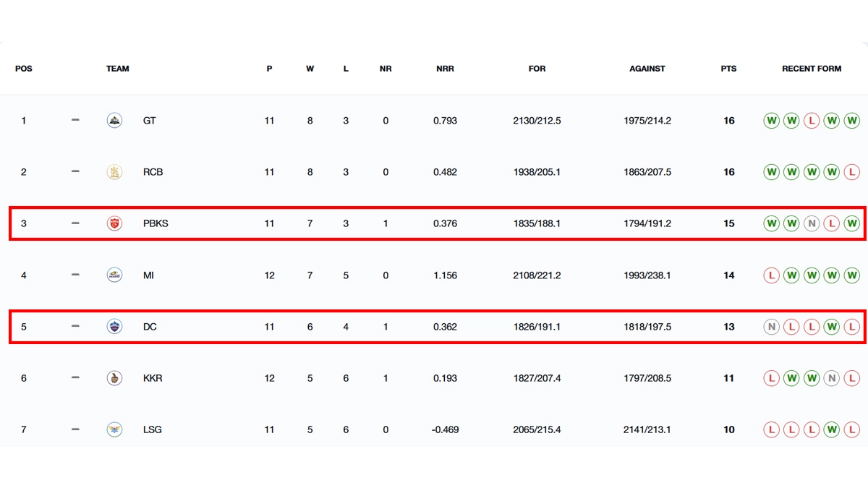Sort table by PTS column header
This screenshot has height=488, width=868.
tap(728, 69)
